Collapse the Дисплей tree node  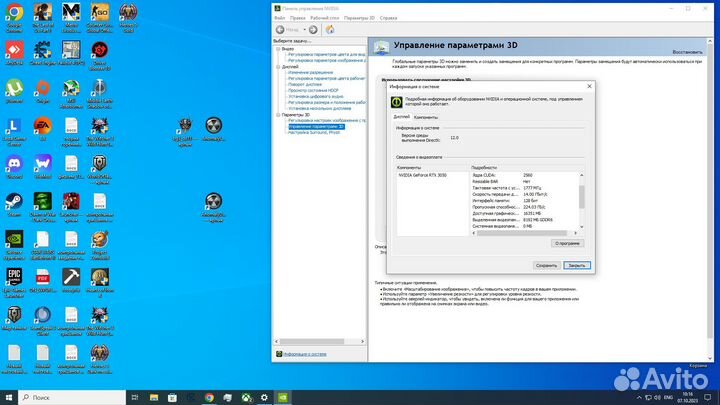pyautogui.click(x=278, y=67)
